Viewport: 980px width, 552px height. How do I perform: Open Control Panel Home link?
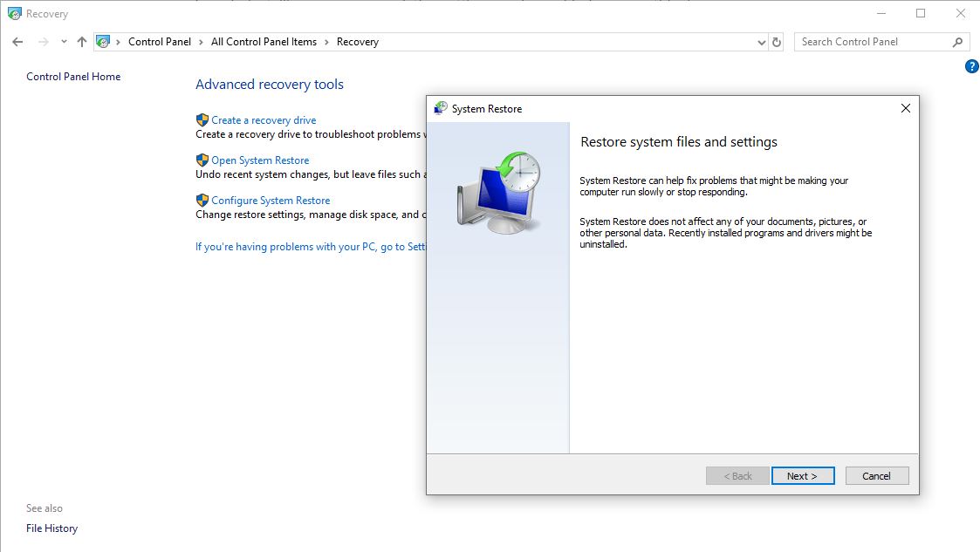[73, 76]
